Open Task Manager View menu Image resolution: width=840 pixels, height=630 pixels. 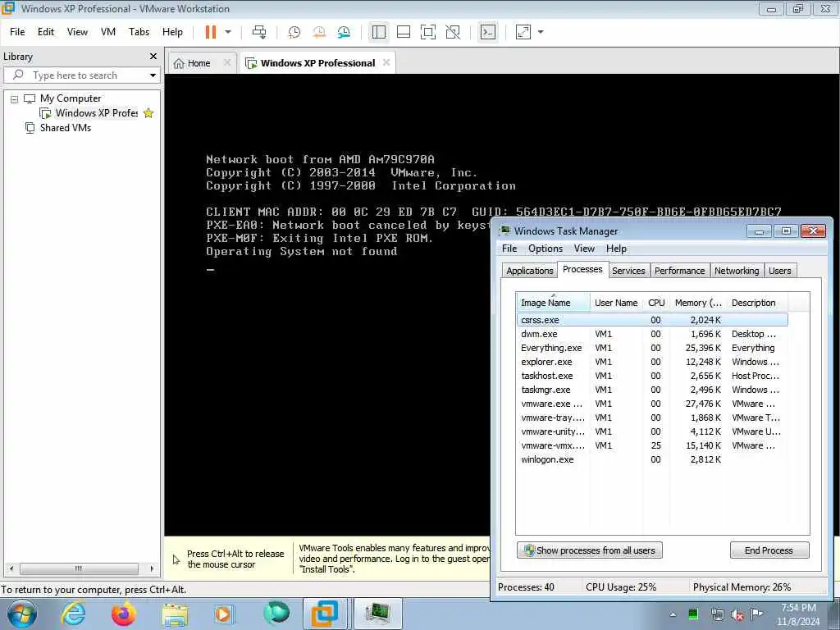click(584, 249)
